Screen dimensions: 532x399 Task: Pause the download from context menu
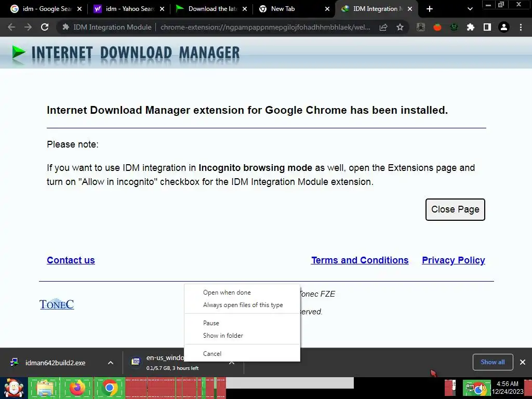[242, 323]
